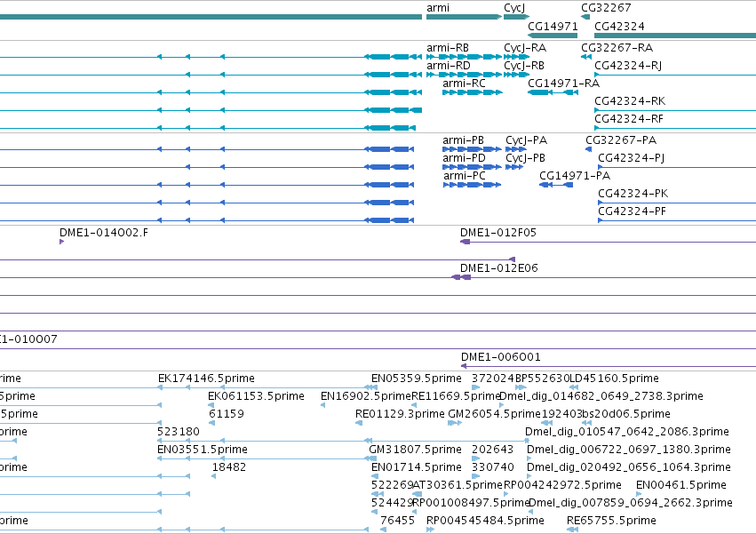Click EST label 523180
This screenshot has height=534, width=756.
point(179,432)
